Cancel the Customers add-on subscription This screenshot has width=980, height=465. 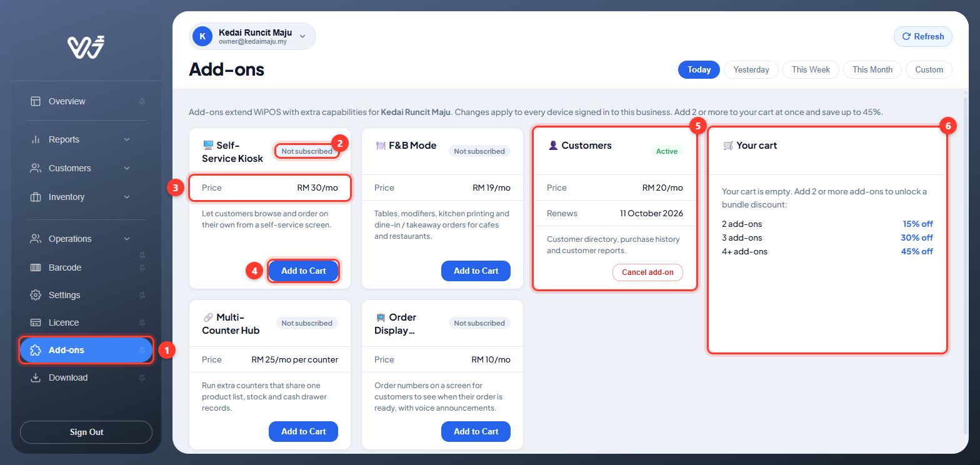tap(647, 272)
